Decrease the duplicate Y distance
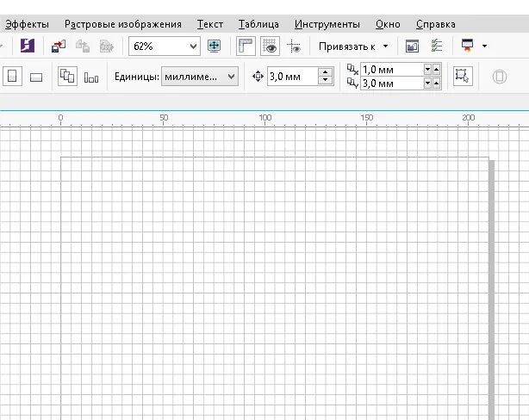Screen dimensions: 529x420 tap(428, 83)
